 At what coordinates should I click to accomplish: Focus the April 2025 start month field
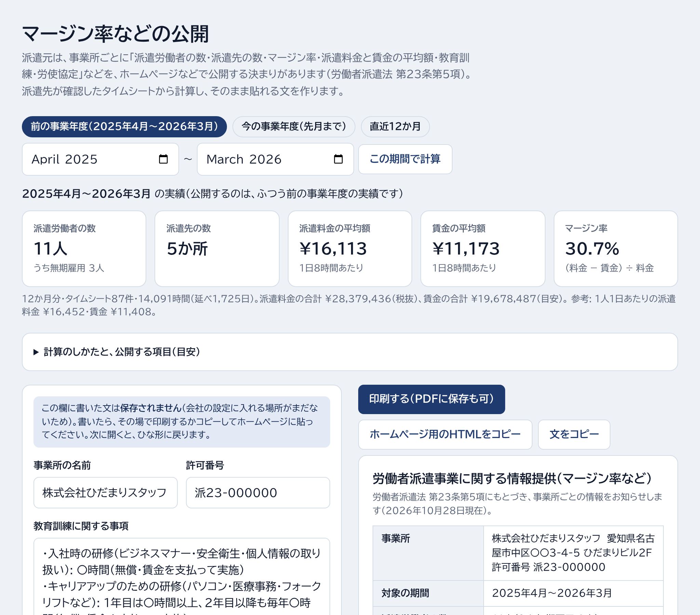[100, 159]
